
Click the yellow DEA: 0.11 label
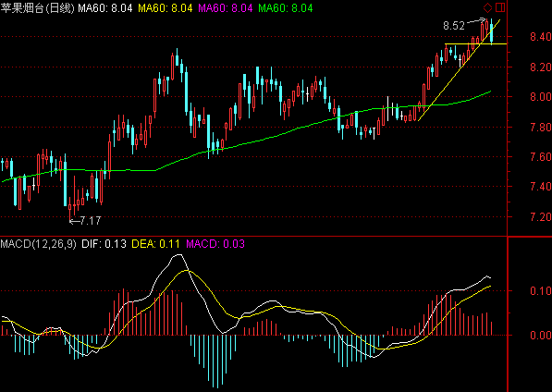(155, 244)
